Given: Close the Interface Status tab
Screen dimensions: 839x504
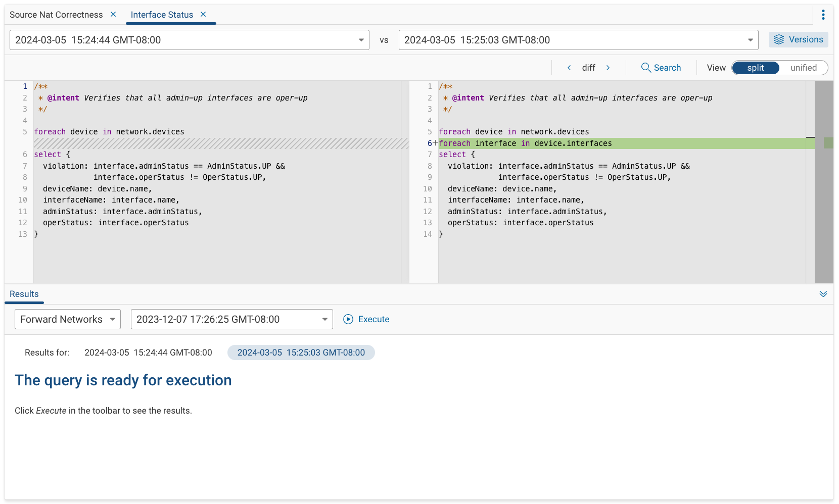Looking at the screenshot, I should point(203,15).
